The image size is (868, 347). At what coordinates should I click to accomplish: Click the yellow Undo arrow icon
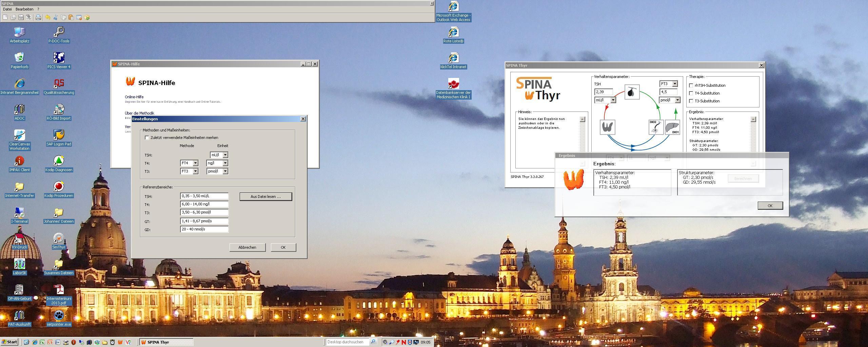pos(47,17)
